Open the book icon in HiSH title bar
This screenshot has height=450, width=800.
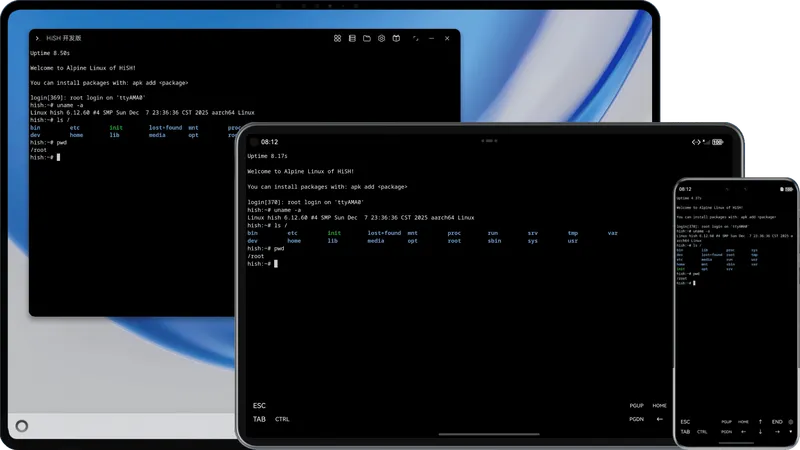coord(396,38)
